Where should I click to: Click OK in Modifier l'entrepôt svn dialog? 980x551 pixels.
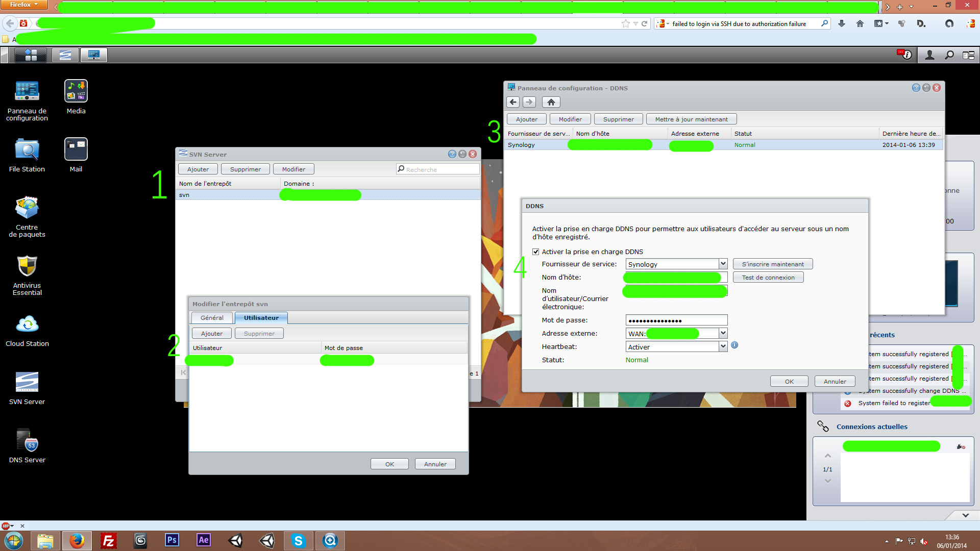(389, 464)
